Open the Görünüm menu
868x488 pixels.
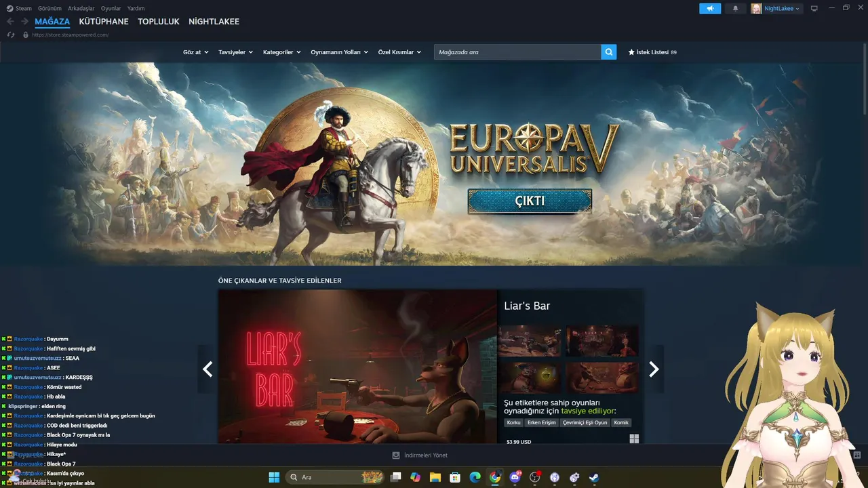pos(50,8)
